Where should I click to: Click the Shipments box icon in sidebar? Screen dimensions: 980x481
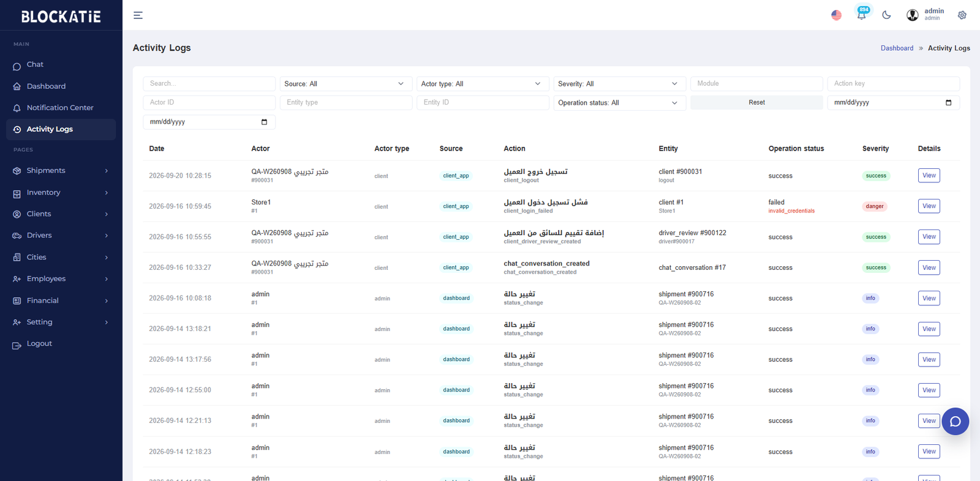click(17, 171)
